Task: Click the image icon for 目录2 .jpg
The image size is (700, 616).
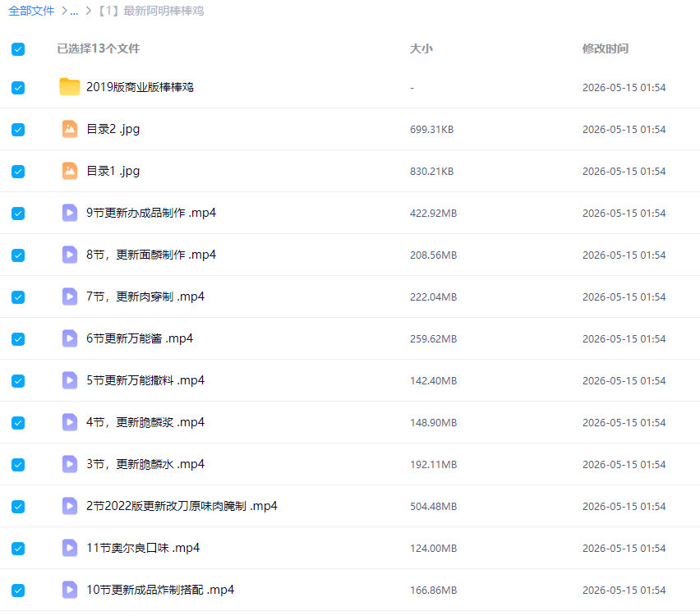Action: (70, 129)
